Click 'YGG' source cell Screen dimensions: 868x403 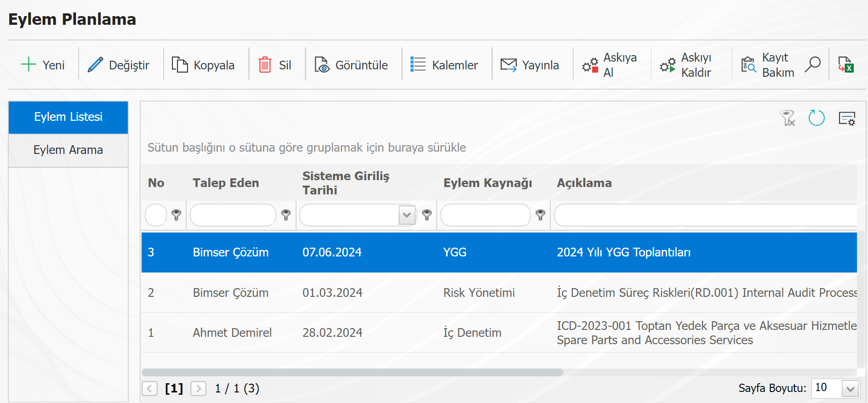(455, 252)
